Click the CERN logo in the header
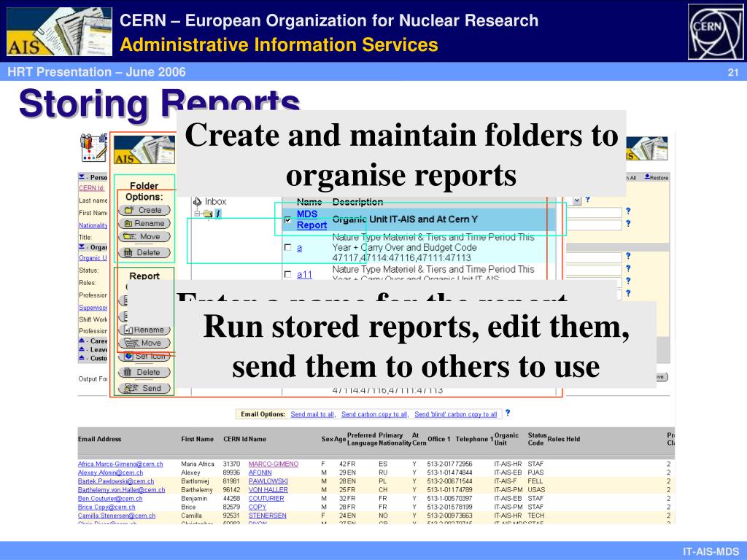747x560 pixels. point(716,32)
